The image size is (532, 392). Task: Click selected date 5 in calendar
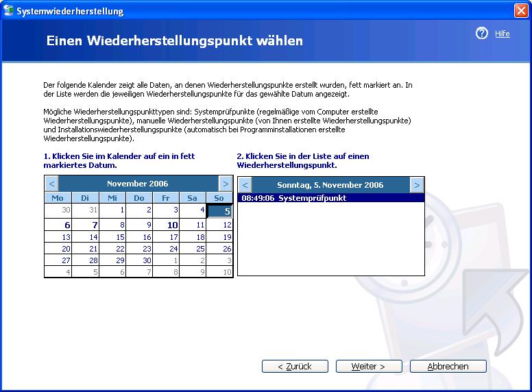point(220,211)
